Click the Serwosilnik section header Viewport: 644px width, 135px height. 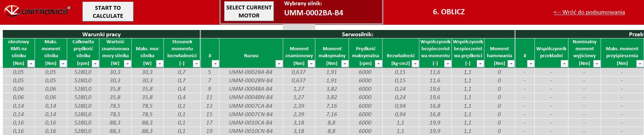(358, 34)
